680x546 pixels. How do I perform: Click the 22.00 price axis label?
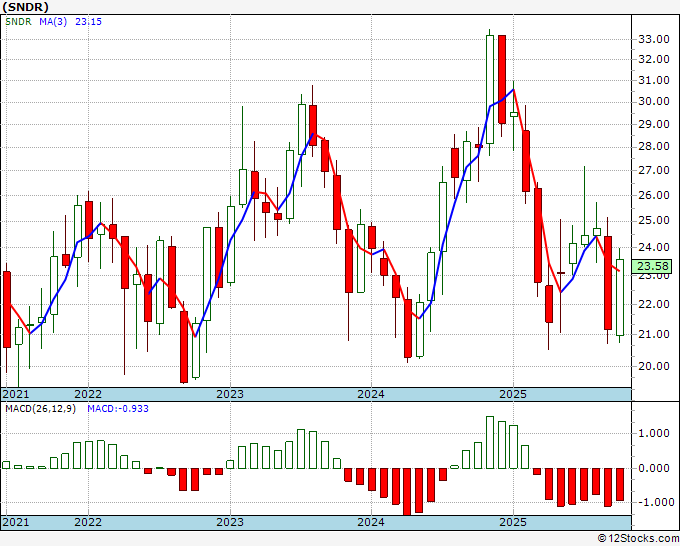coord(654,304)
